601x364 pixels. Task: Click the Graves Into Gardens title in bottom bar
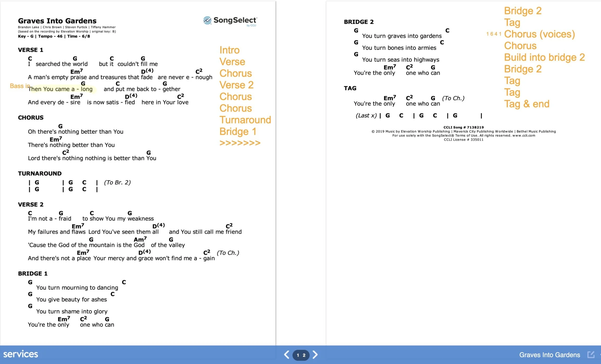(549, 354)
